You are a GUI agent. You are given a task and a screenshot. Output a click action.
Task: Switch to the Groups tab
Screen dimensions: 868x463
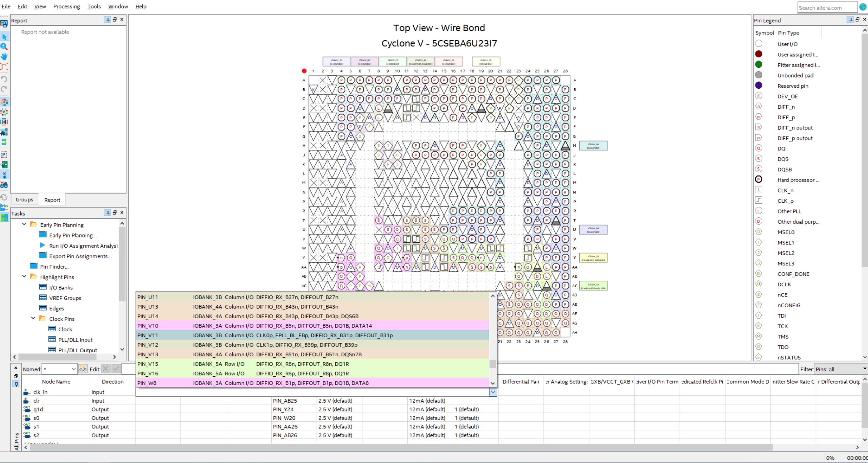click(24, 200)
